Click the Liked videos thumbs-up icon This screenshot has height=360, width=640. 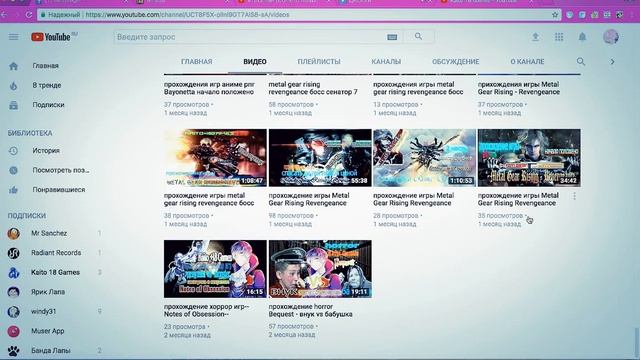[x=13, y=190]
